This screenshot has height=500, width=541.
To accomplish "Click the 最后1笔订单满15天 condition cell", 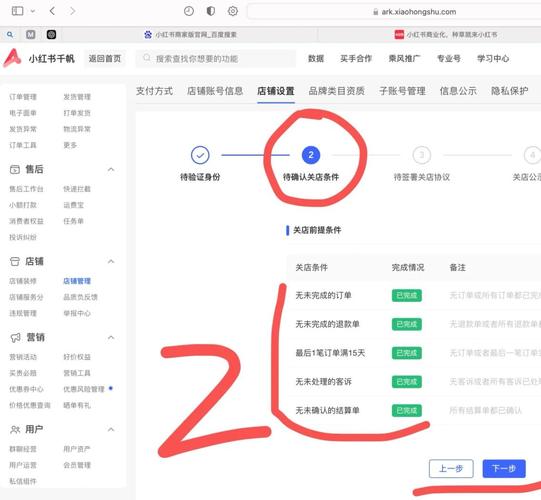I will [x=330, y=353].
